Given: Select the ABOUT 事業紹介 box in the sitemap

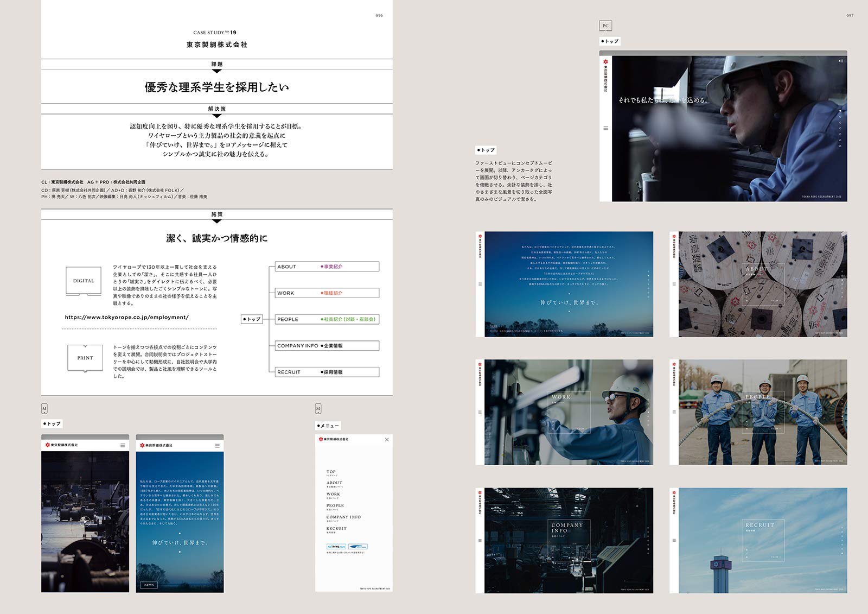Looking at the screenshot, I should tap(327, 267).
